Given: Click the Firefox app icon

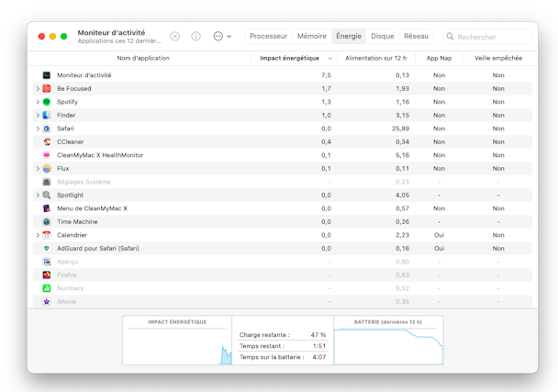Looking at the screenshot, I should pos(47,274).
